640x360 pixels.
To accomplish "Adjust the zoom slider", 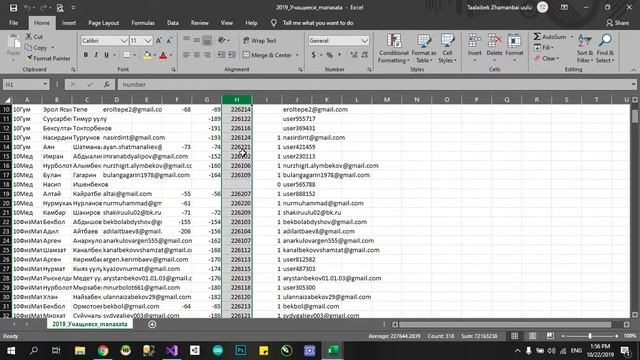I will coord(590,336).
